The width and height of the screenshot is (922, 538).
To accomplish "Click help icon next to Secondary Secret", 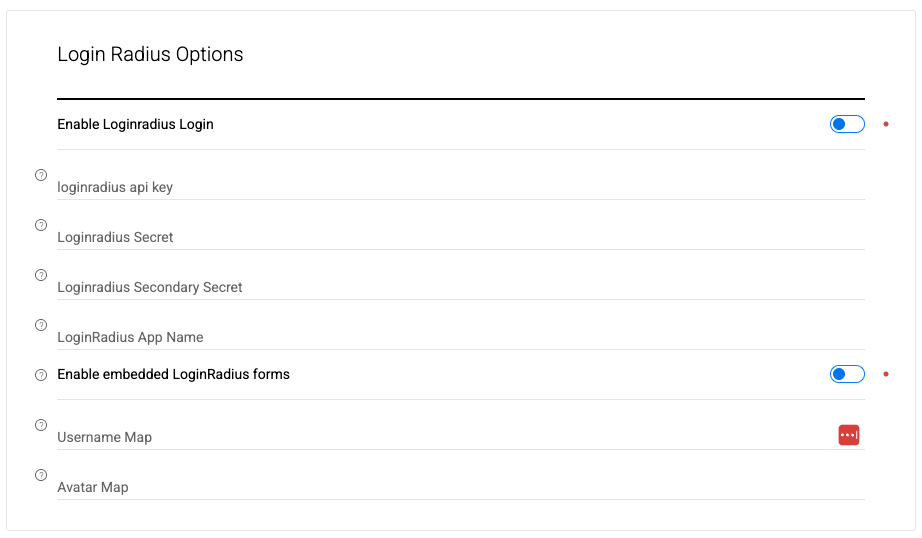I will (41, 275).
